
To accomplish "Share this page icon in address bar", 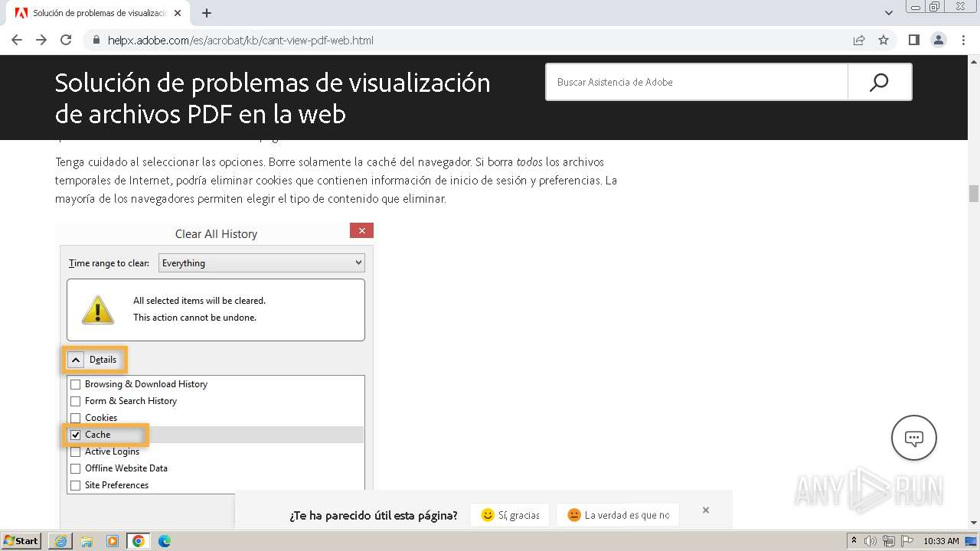I will (859, 40).
